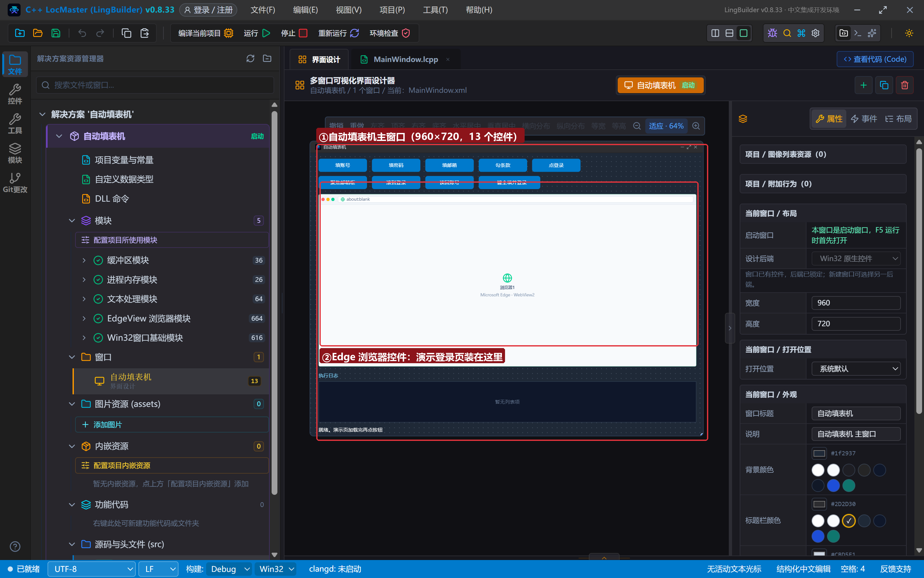Click the new project icon in toolbar

click(20, 33)
